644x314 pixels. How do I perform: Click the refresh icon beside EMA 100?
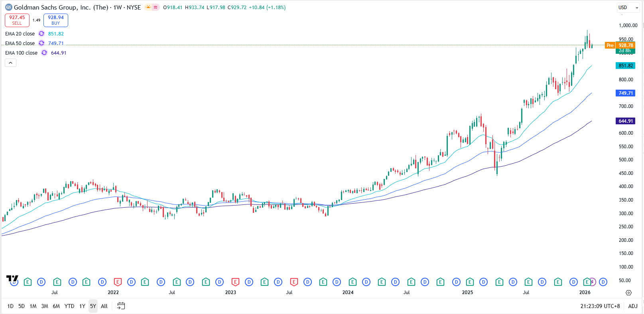44,53
